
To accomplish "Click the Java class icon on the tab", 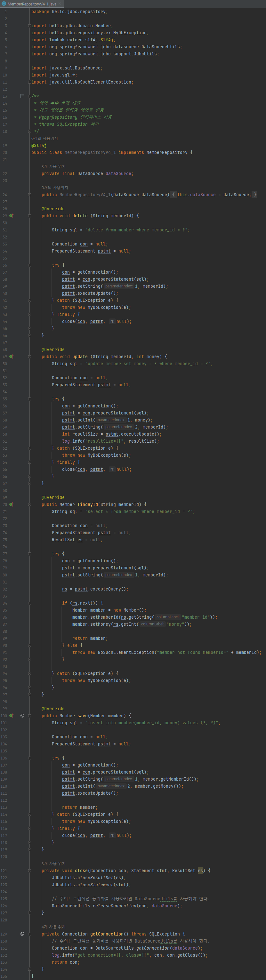I will pyautogui.click(x=4, y=4).
